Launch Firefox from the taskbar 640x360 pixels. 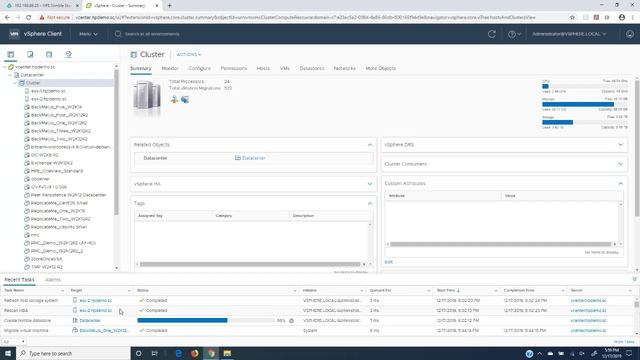pos(195,353)
